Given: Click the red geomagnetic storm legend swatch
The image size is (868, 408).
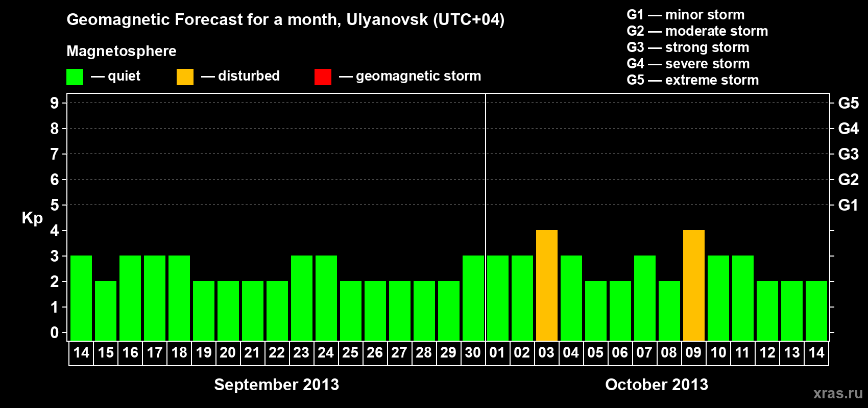Looking at the screenshot, I should [x=323, y=77].
